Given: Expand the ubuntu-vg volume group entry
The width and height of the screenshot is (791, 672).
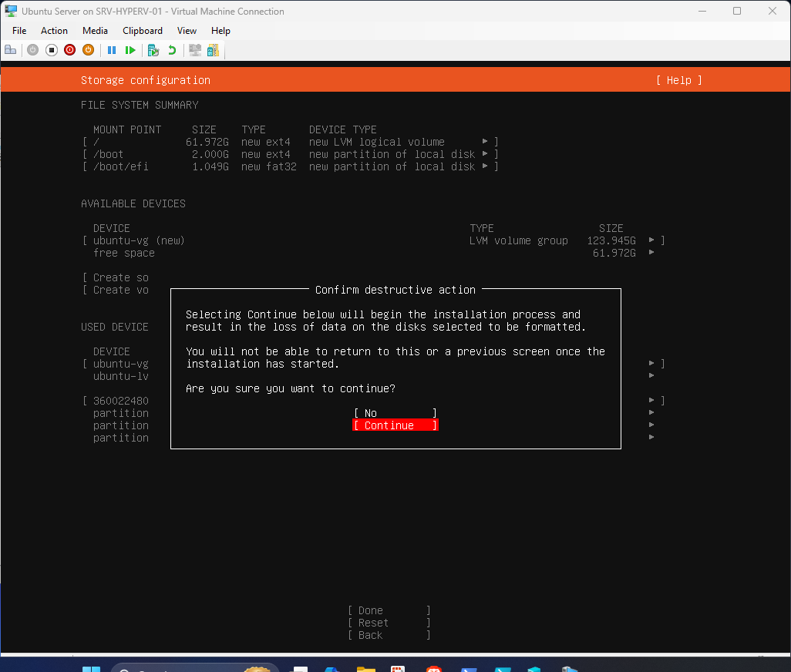Looking at the screenshot, I should click(651, 240).
